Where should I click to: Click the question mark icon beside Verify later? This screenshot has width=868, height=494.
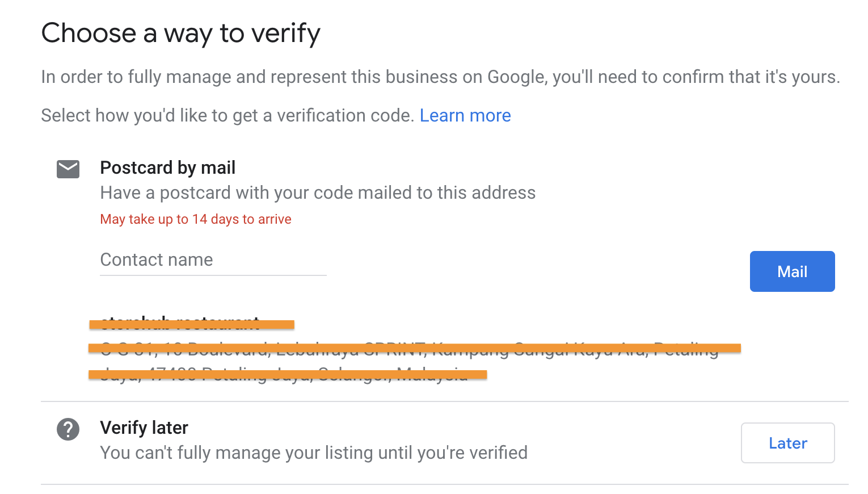(68, 429)
